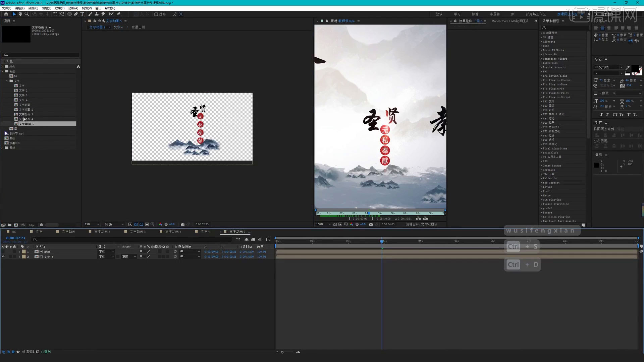Select the Zoom magnifier tool
This screenshot has height=362, width=644.
(26, 14)
